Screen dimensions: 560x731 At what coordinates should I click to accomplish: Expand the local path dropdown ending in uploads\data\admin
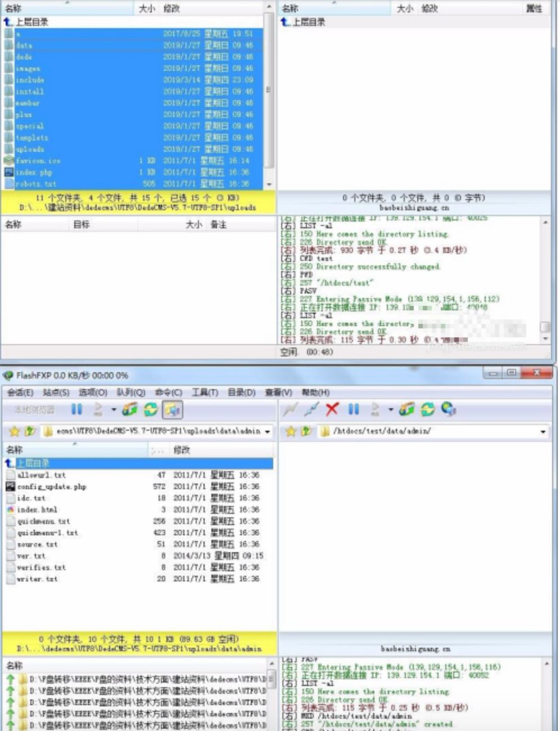tap(268, 432)
